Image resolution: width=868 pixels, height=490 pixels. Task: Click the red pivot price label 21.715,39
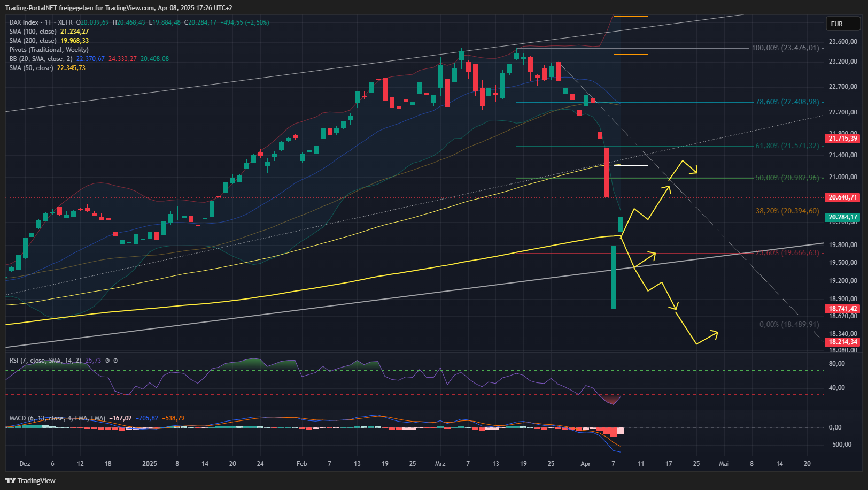coord(843,139)
